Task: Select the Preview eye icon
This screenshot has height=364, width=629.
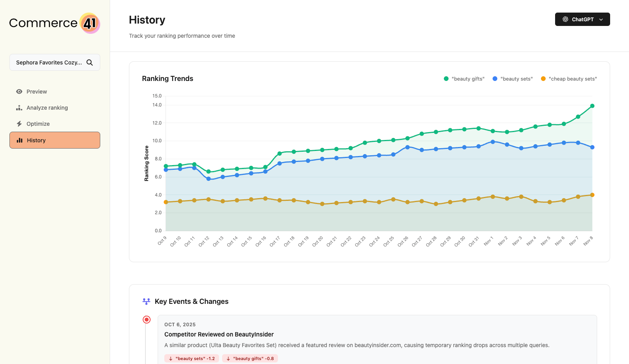Action: [19, 91]
